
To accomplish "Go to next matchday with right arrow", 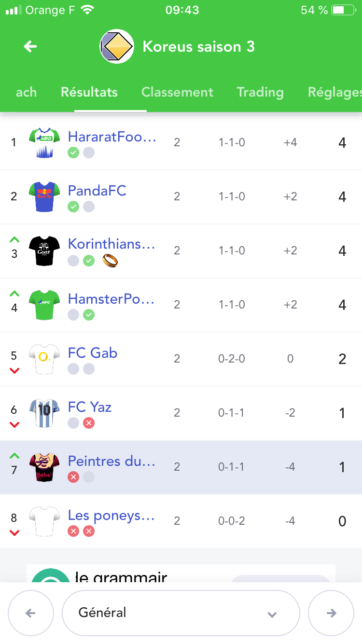I will [331, 613].
